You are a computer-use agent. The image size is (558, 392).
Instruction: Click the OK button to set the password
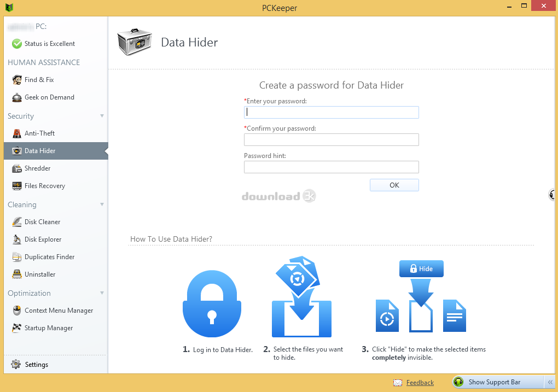pos(394,185)
